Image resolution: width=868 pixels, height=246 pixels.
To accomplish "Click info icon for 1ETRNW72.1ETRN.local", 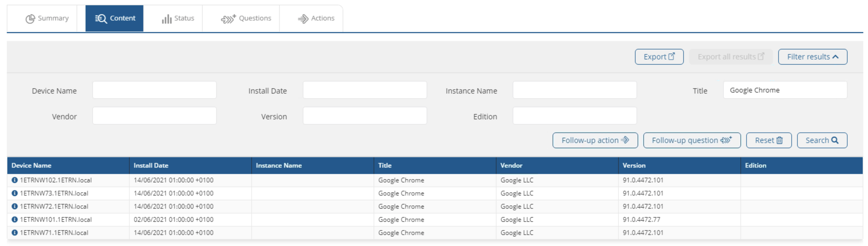I will [14, 207].
